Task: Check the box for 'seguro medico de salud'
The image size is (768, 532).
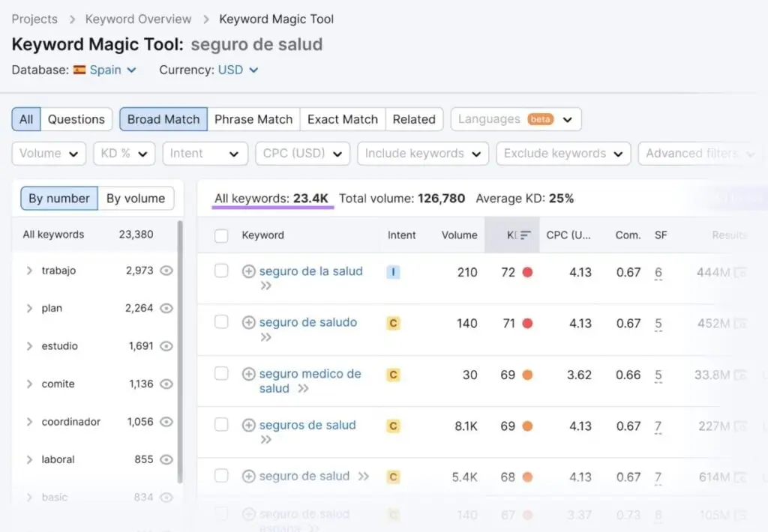Action: 221,373
